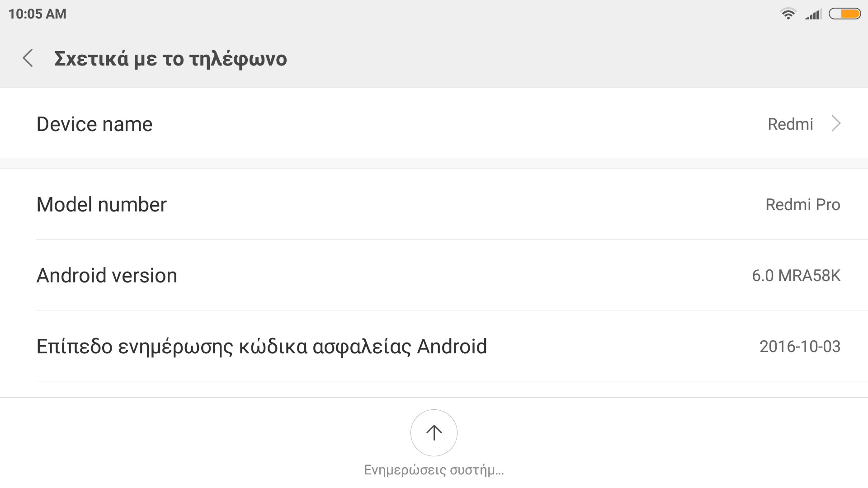Tap the system update up-arrow icon
The image size is (868, 488).
coord(434,433)
